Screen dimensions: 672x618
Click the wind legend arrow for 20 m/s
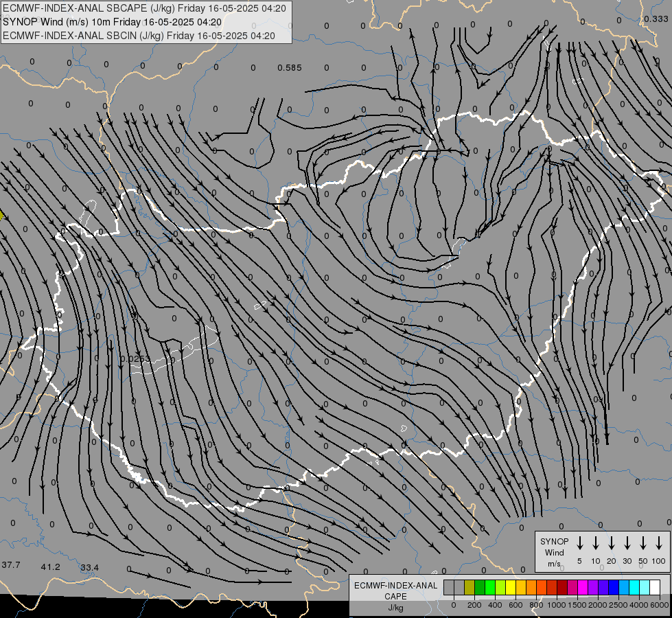[x=612, y=542]
